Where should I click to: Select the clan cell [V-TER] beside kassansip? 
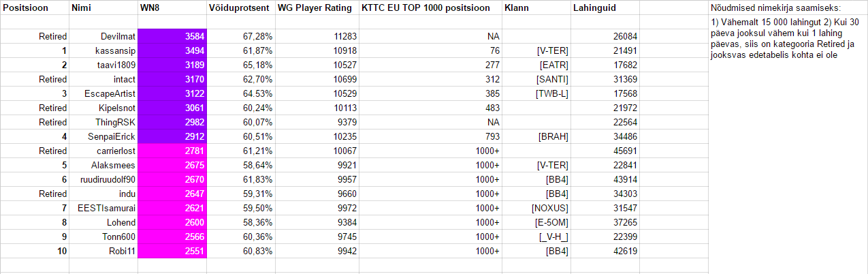coord(550,50)
